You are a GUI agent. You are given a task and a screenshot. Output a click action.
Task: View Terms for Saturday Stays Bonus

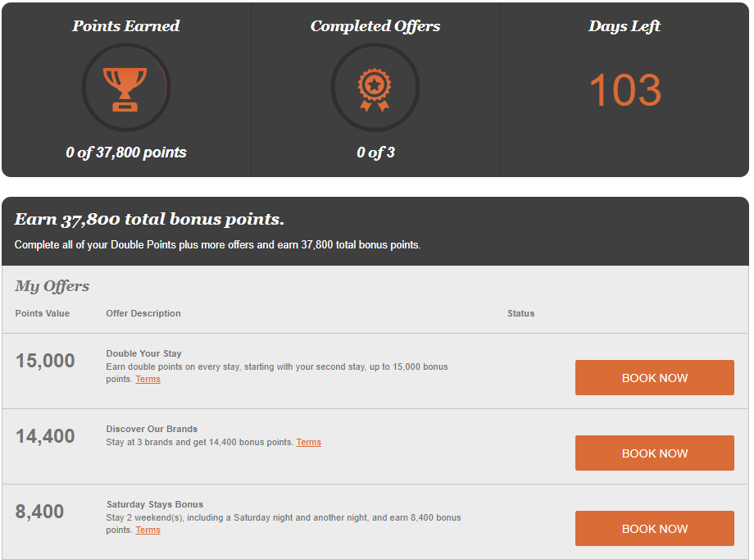148,530
